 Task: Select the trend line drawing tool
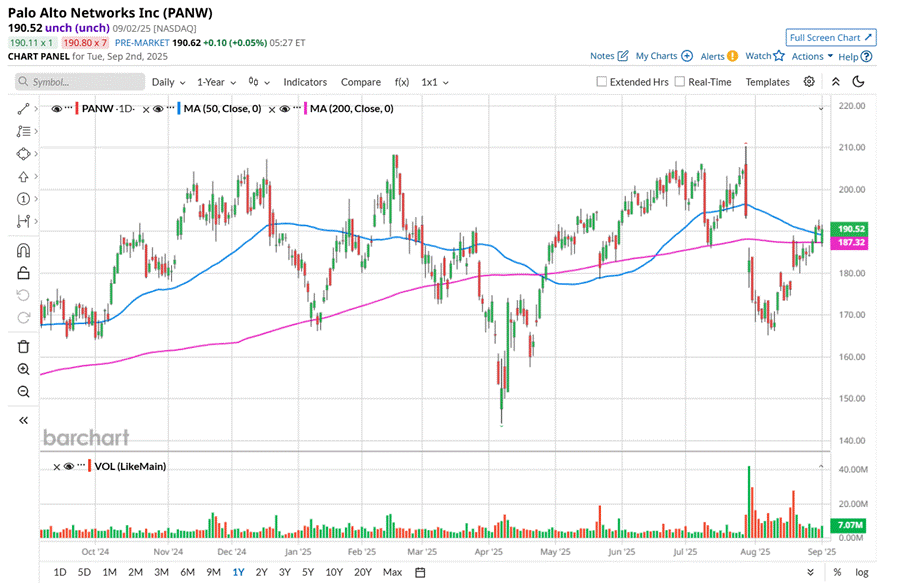[x=23, y=109]
